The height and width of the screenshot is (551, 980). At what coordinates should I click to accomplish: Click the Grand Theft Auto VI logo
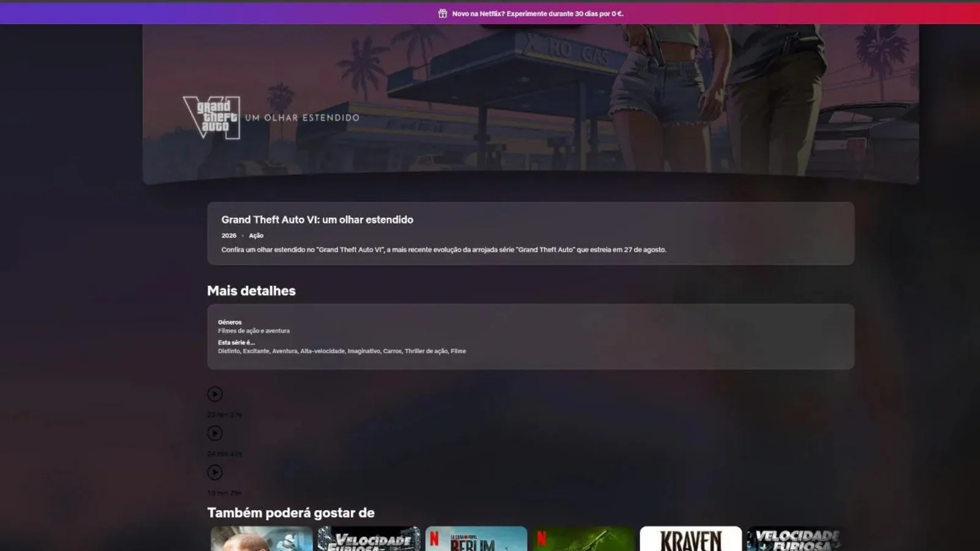[x=211, y=117]
